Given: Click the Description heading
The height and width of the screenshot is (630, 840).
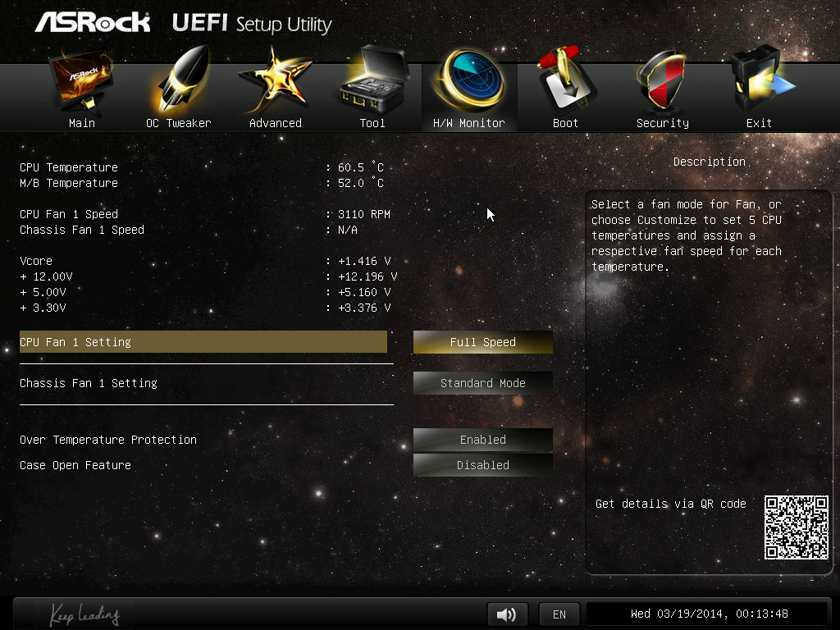Looking at the screenshot, I should pos(710,162).
